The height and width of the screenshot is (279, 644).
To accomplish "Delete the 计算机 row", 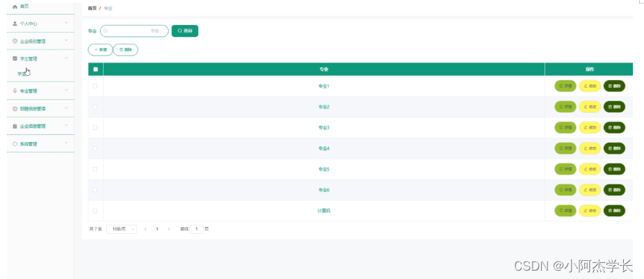I will coord(614,211).
